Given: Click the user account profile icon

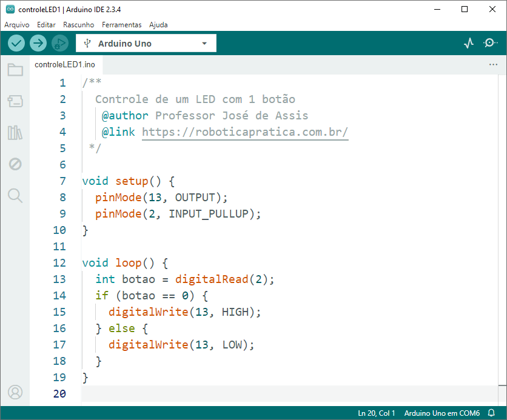Looking at the screenshot, I should [x=15, y=392].
